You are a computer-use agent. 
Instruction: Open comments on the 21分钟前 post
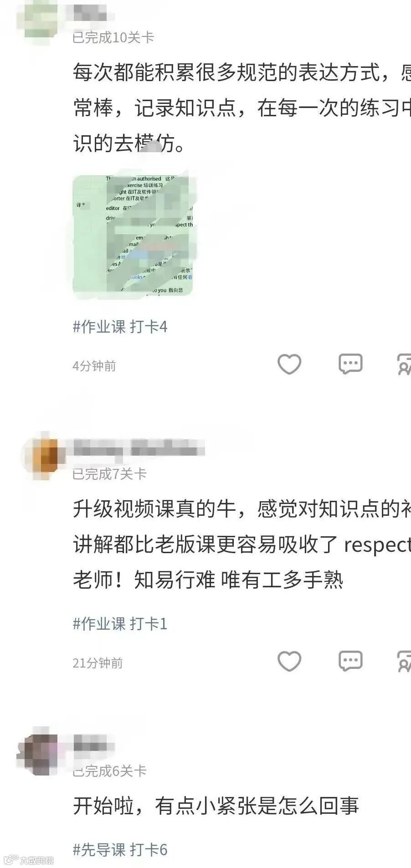click(x=350, y=662)
